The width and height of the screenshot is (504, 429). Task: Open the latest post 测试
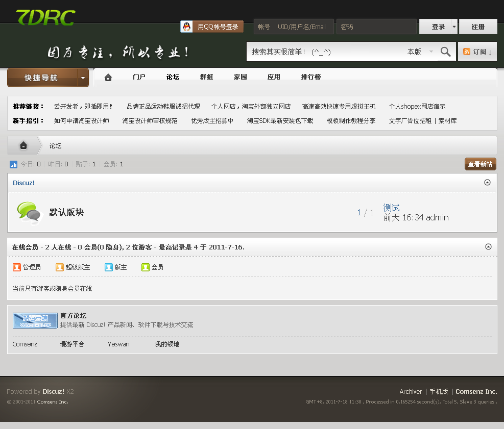pos(391,208)
